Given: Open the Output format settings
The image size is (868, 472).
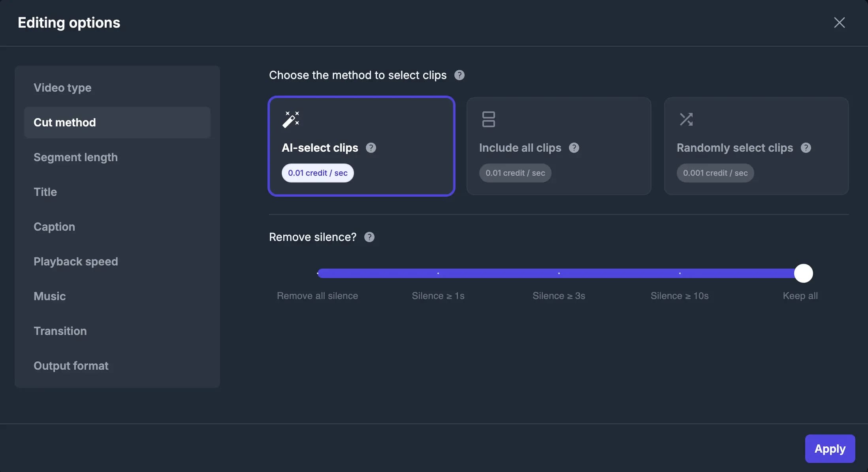Looking at the screenshot, I should (x=71, y=365).
